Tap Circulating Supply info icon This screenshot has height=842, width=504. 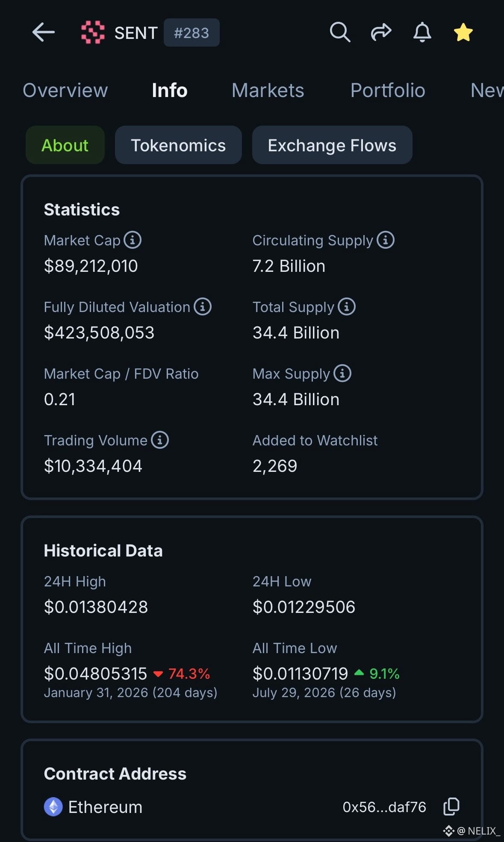(x=386, y=240)
